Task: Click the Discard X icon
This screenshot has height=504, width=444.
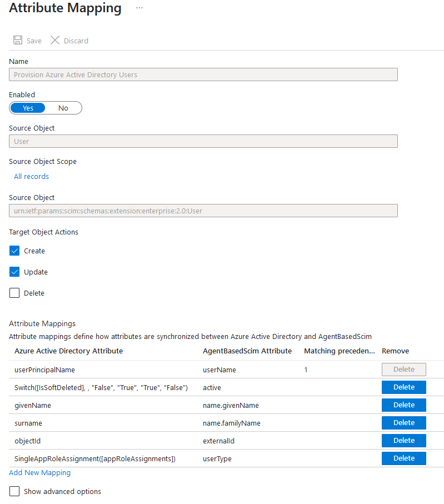Action: coord(55,40)
